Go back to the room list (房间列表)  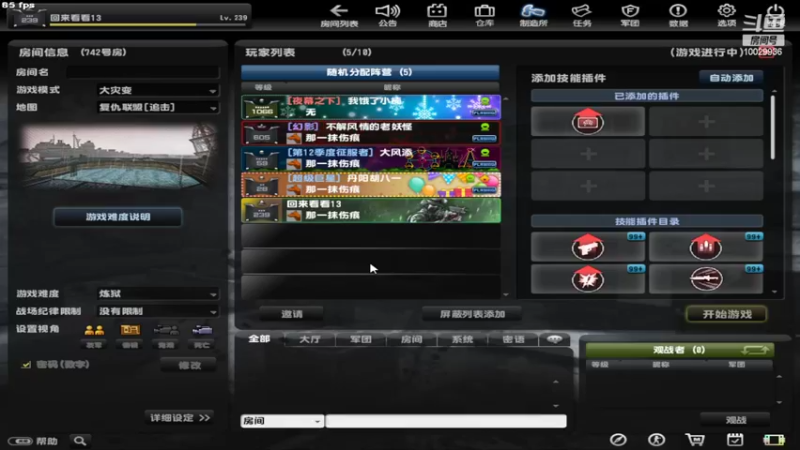339,15
